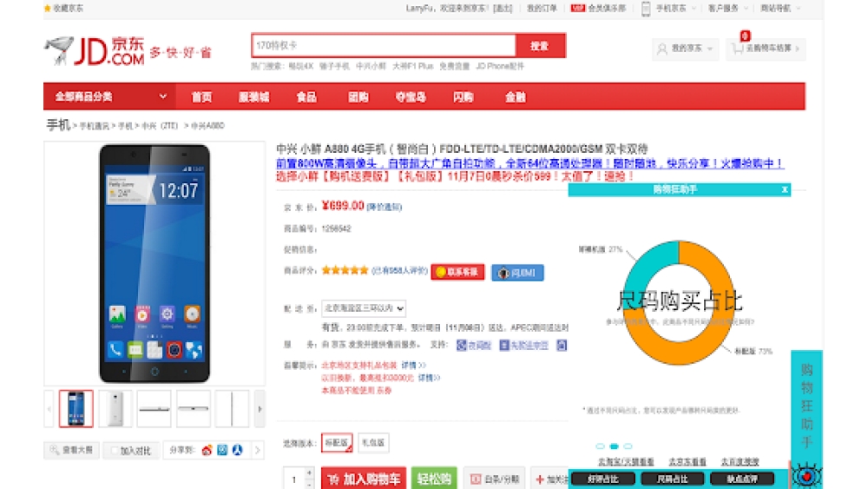
Task: Open the 服装城 nav tab
Action: pyautogui.click(x=253, y=97)
